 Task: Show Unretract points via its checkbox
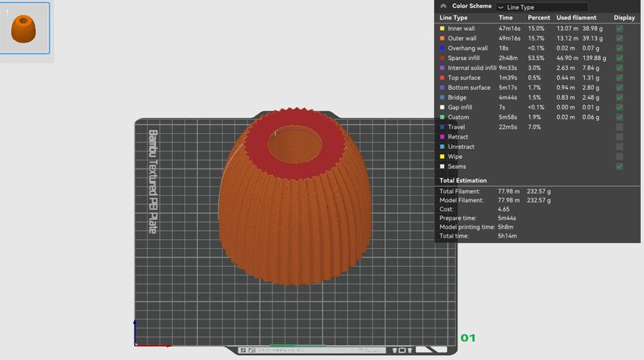point(620,147)
